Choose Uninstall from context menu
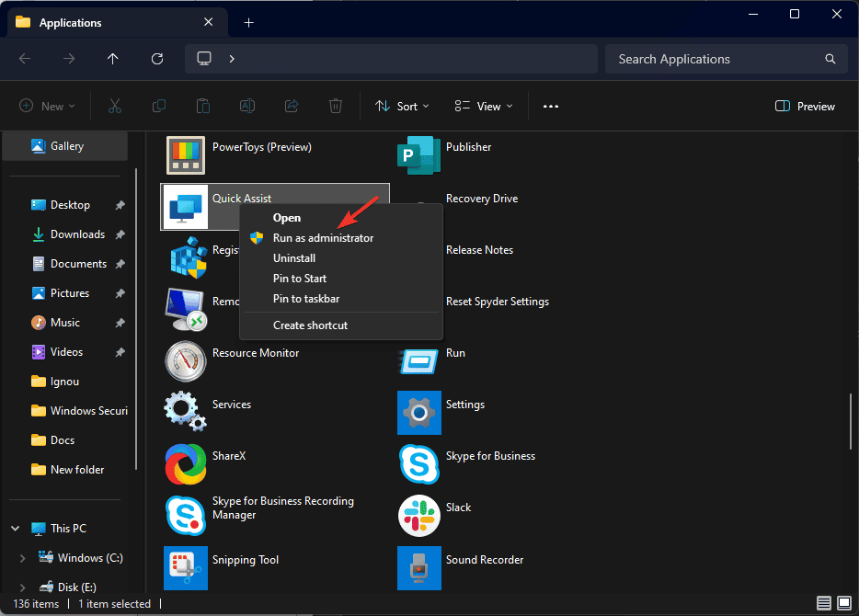Viewport: 859px width, 616px height. pos(341,258)
